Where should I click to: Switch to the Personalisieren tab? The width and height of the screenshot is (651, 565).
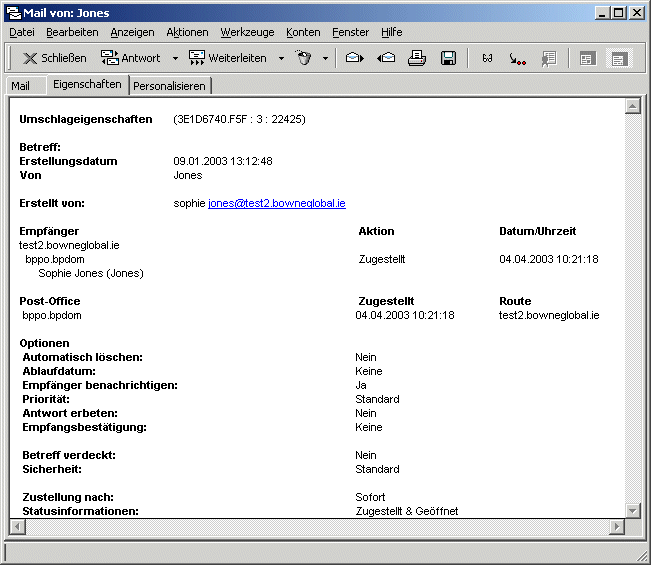tap(169, 86)
